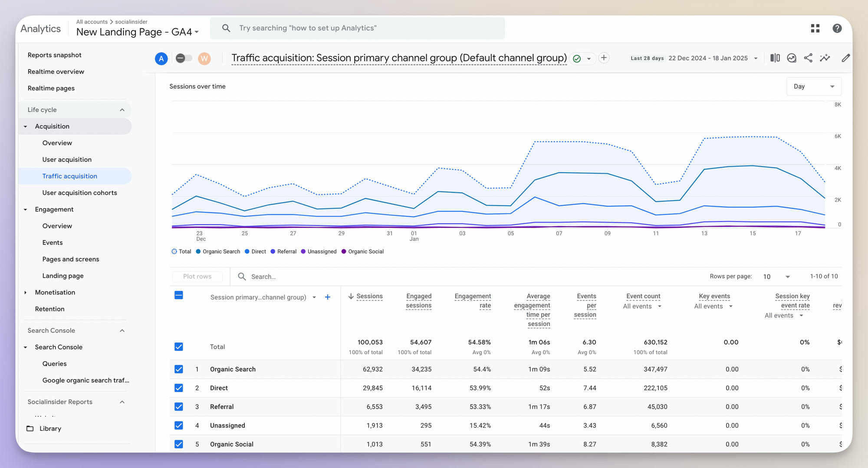The image size is (868, 468).
Task: Open the report title dropdown arrow
Action: point(589,59)
